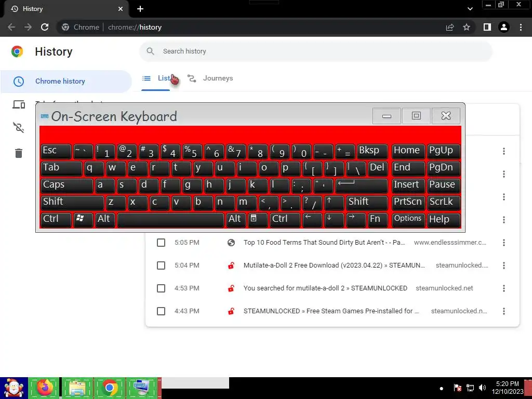
Task: Open Mutilate-a-Doll 2 Free Download link
Action: pos(334,265)
